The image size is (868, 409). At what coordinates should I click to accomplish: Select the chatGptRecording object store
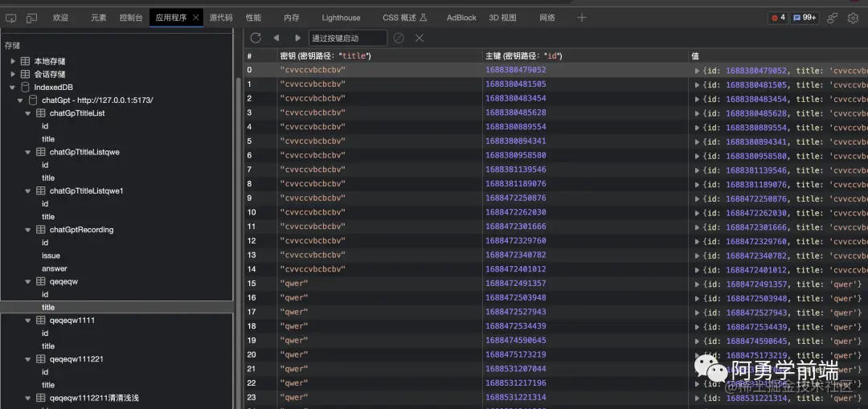point(81,230)
